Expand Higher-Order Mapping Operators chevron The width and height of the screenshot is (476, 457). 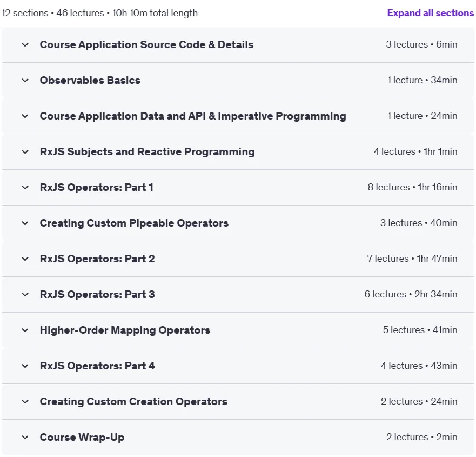25,330
